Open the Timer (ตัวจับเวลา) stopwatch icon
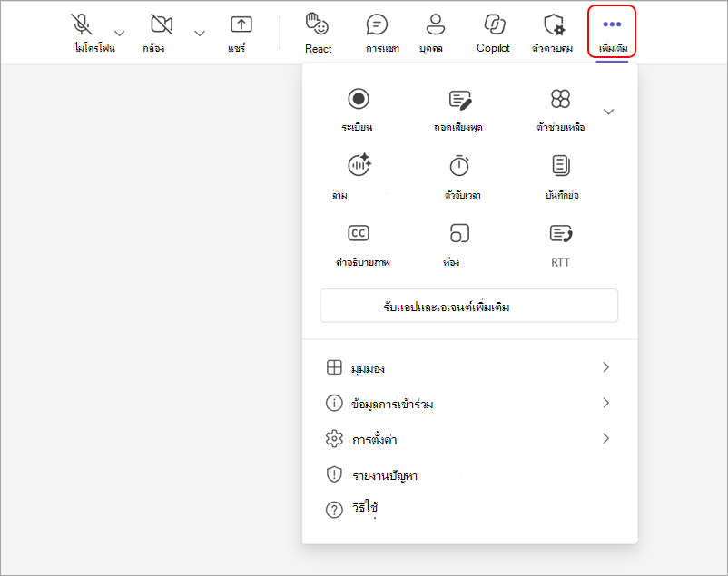The width and height of the screenshot is (728, 576). [459, 166]
